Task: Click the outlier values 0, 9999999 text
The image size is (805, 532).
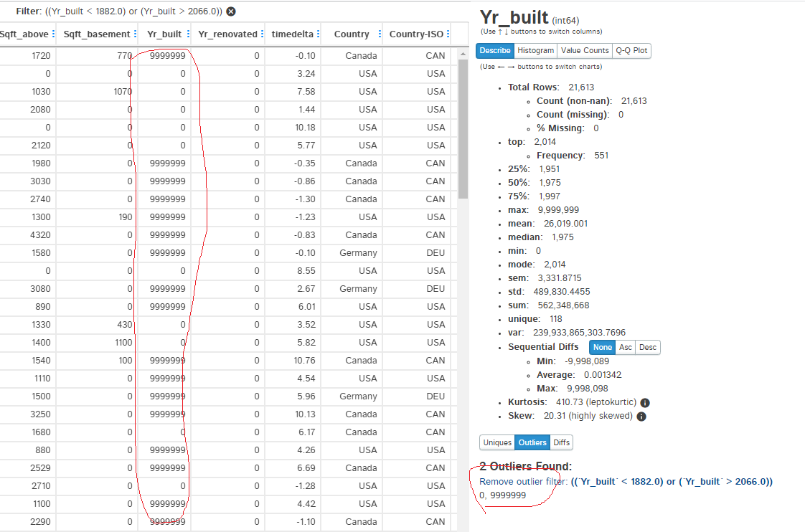Action: click(x=503, y=495)
